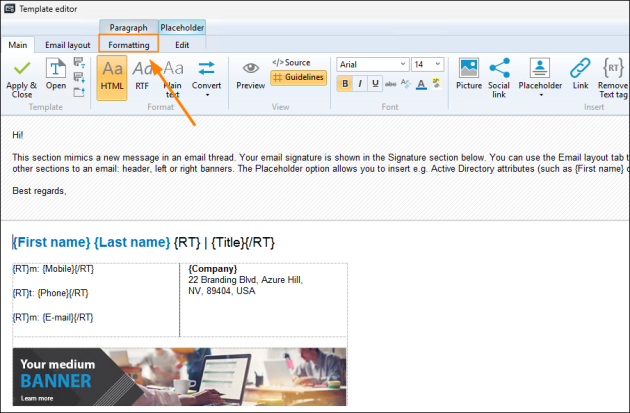Insert a Link
The height and width of the screenshot is (413, 630).
pos(580,75)
